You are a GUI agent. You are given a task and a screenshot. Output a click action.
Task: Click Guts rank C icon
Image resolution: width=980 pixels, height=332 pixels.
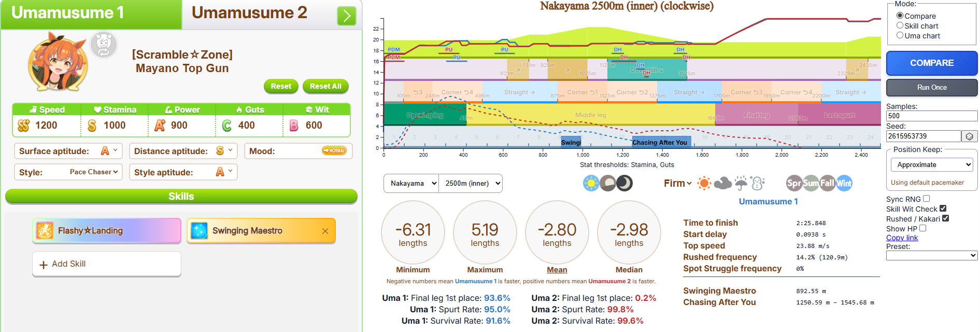(x=226, y=126)
